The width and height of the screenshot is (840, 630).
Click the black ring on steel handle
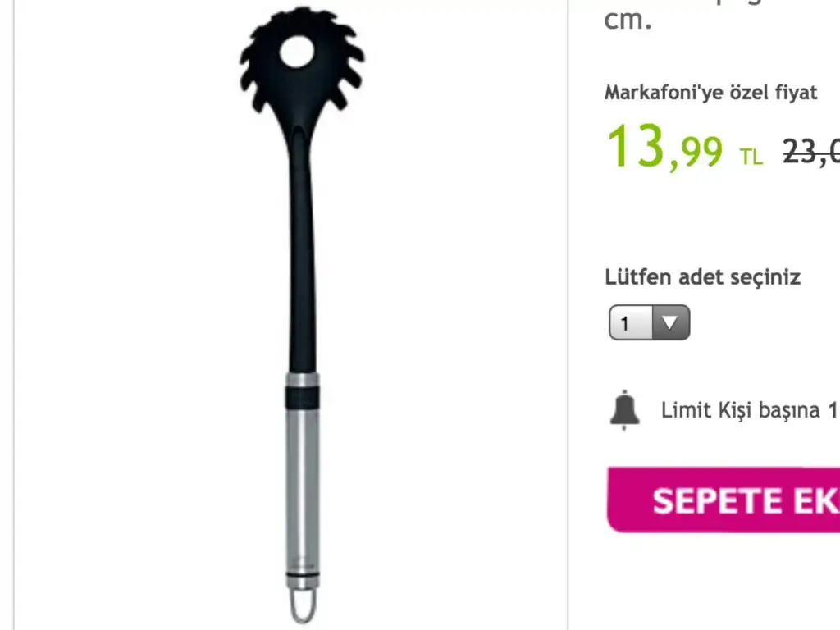click(302, 398)
